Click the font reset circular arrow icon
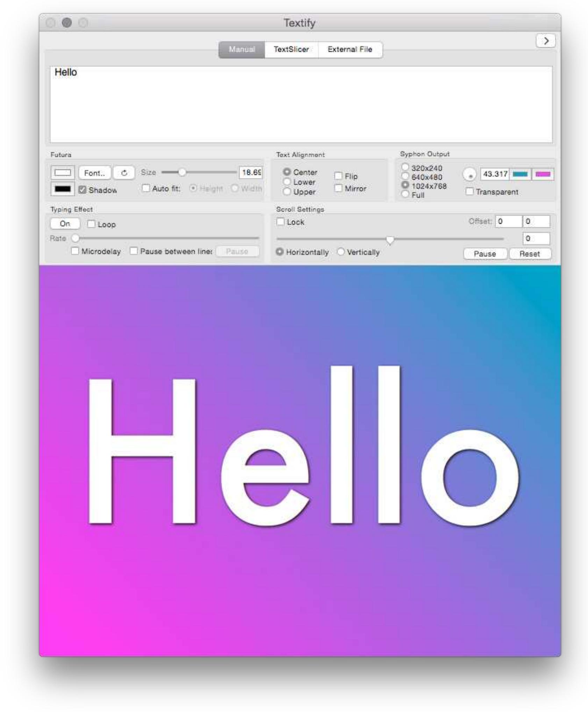The height and width of the screenshot is (712, 588). click(124, 173)
